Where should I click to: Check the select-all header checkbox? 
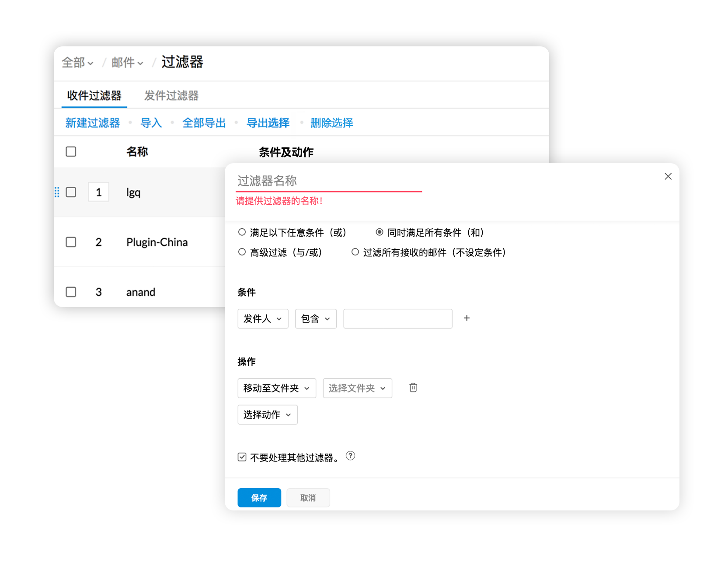[71, 151]
